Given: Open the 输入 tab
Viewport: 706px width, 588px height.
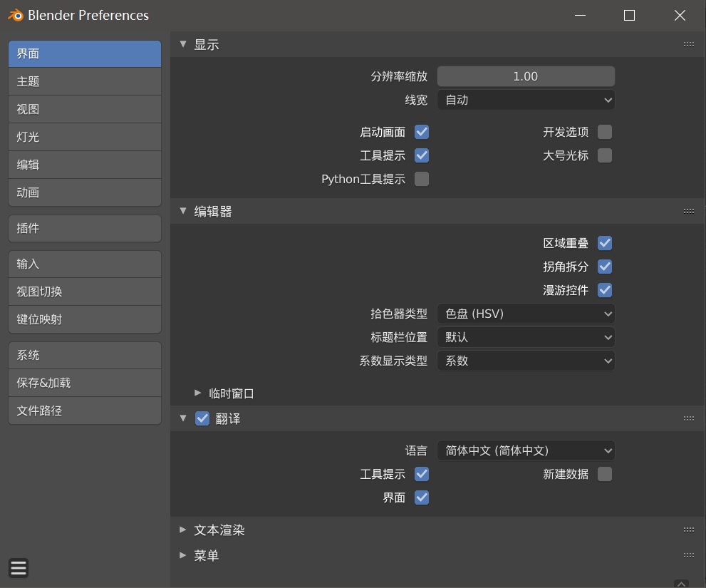Looking at the screenshot, I should pyautogui.click(x=85, y=264).
